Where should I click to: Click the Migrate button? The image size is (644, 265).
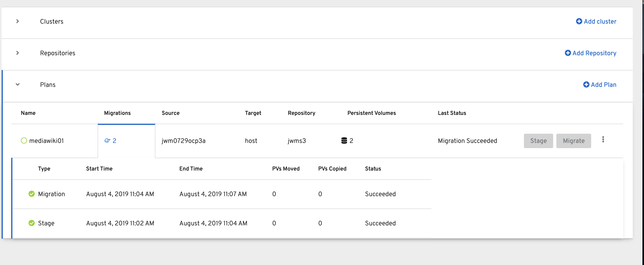coord(574,141)
